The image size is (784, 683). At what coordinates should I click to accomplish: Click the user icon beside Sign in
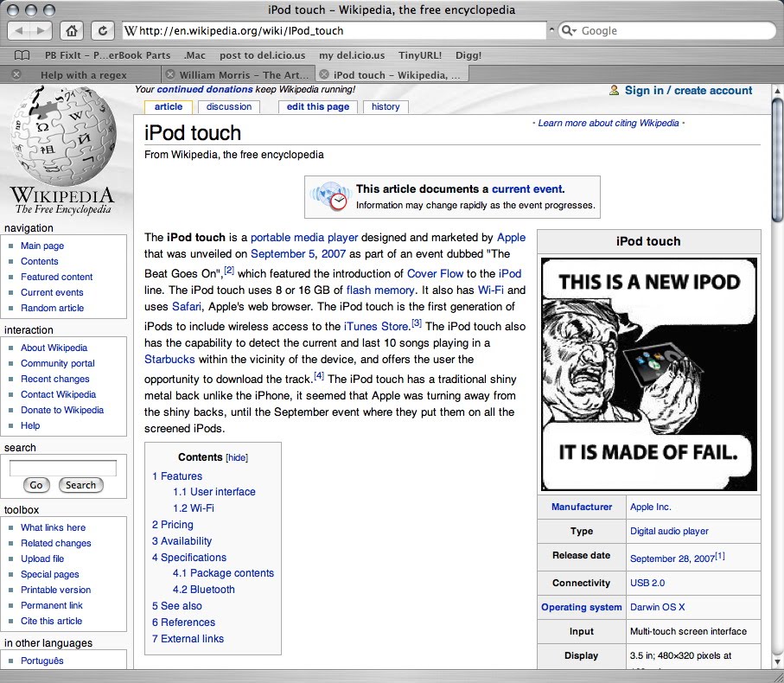point(614,91)
